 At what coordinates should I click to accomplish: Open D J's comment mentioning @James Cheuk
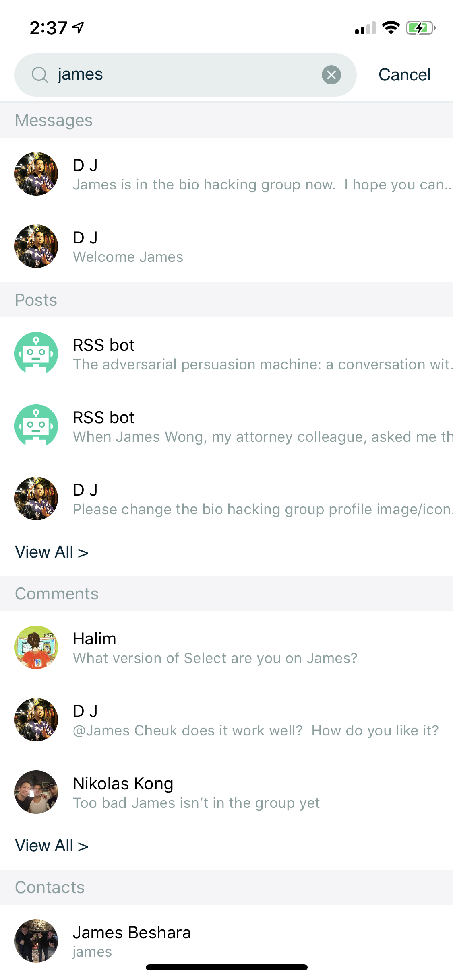click(x=258, y=721)
